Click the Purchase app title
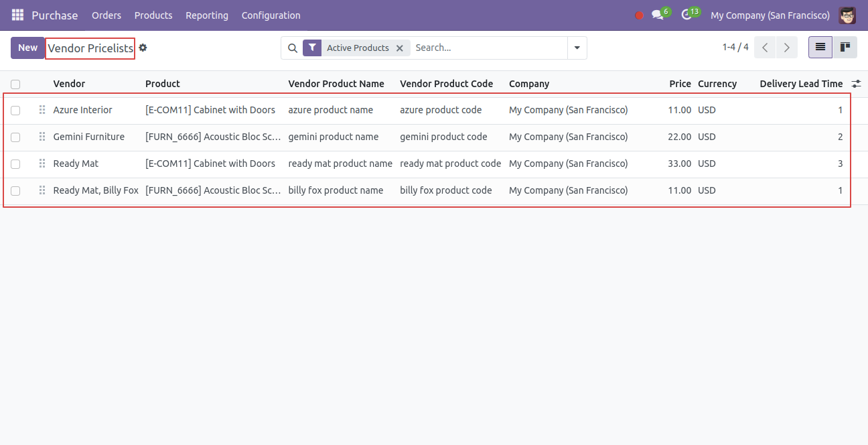Viewport: 868px width, 445px height. [55, 15]
